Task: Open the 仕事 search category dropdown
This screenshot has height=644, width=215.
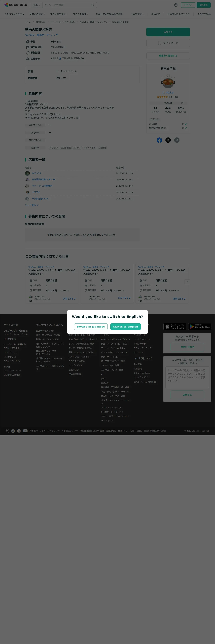Action: (x=37, y=5)
